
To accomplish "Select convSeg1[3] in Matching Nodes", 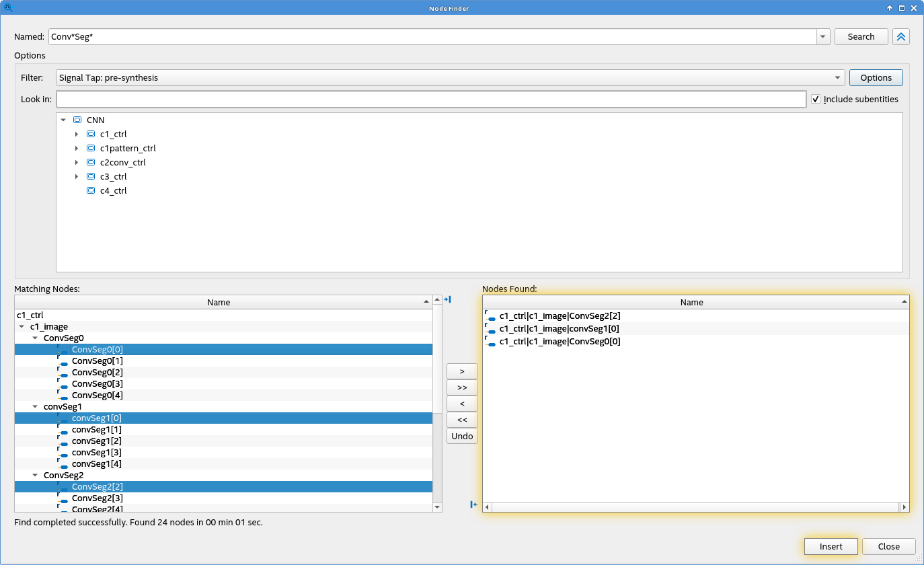I will tap(96, 453).
